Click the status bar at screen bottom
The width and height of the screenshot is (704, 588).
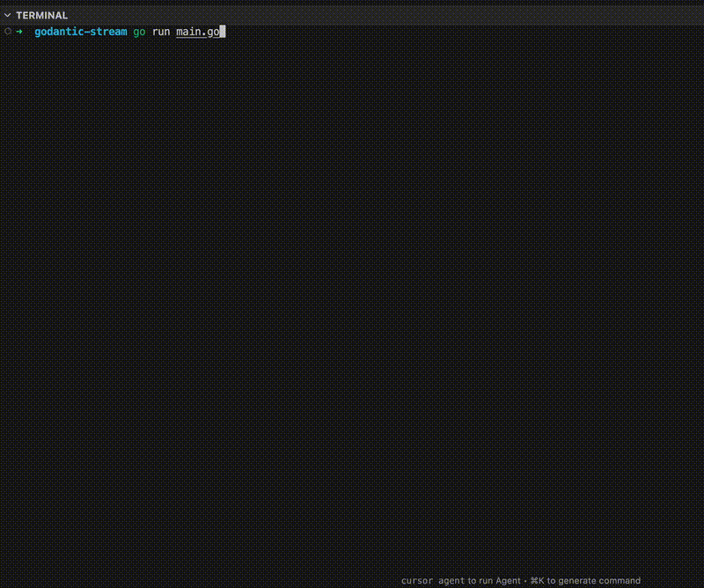coord(352,581)
